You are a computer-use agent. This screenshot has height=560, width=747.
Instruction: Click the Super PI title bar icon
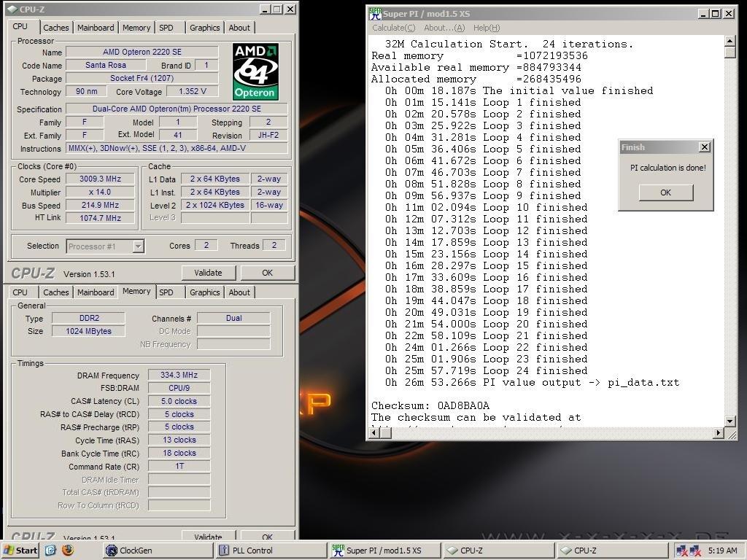pos(375,13)
